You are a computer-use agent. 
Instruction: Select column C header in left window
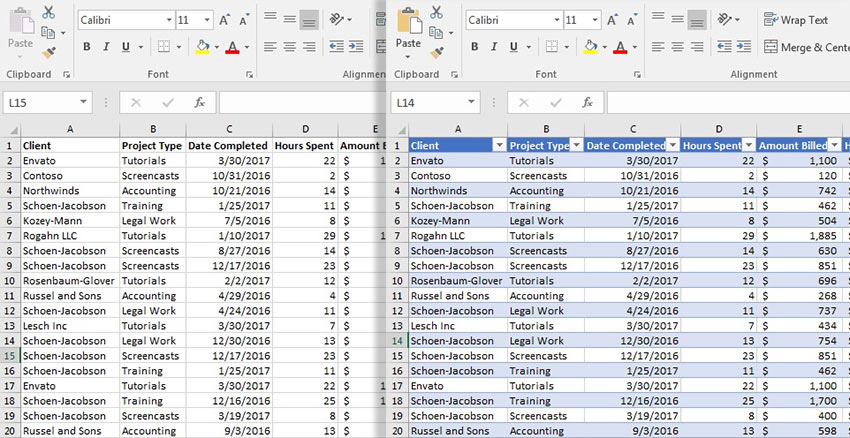(x=229, y=129)
